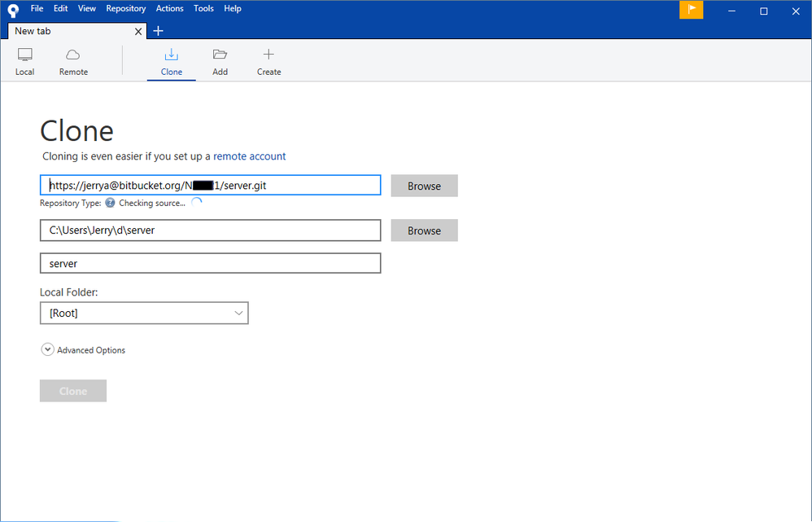Open the Remote repositories view
Screen dimensions: 812x522
(x=73, y=62)
